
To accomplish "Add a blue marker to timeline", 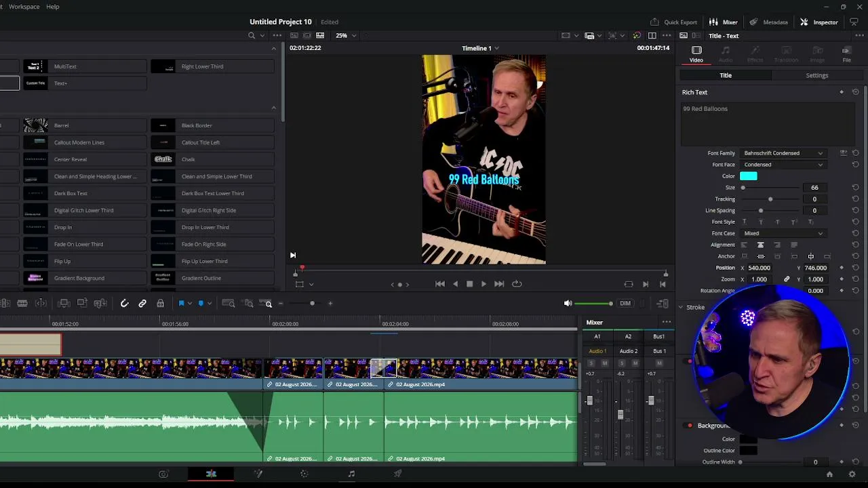I will tap(201, 304).
